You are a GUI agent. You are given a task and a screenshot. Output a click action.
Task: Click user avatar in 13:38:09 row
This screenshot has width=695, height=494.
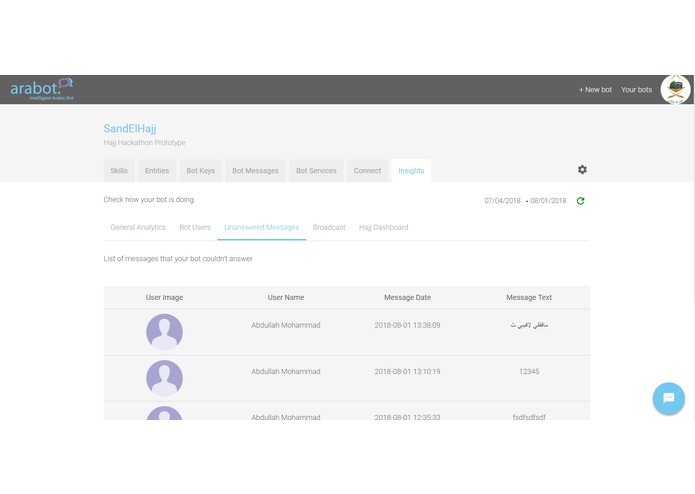click(x=164, y=332)
